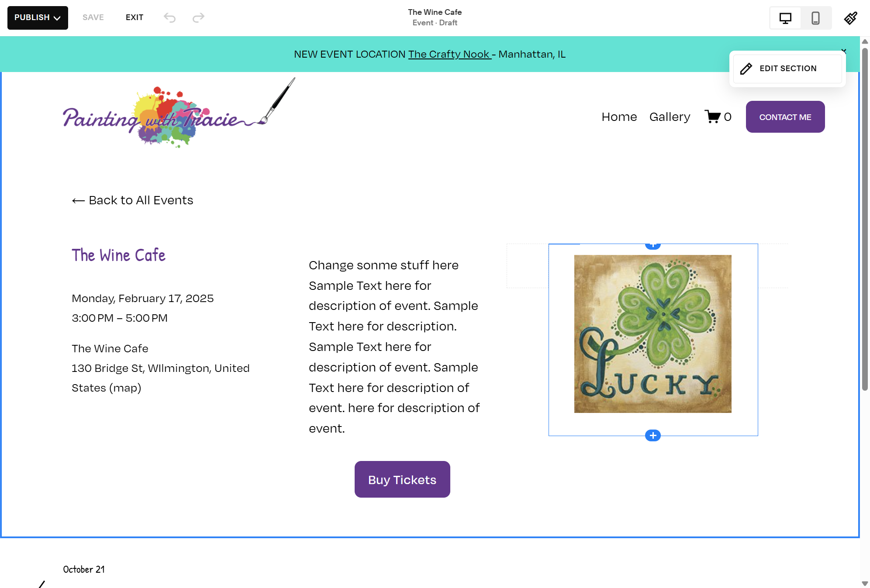870x588 pixels.
Task: Go Back to All Events
Action: (132, 200)
